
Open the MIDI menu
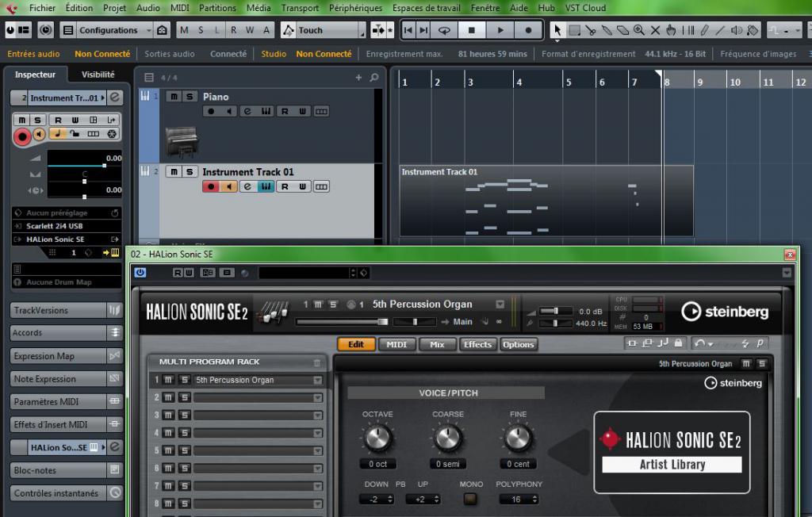180,8
